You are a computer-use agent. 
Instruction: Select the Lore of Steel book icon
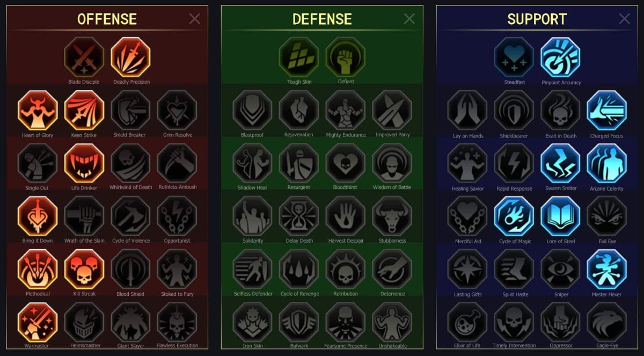tap(561, 216)
